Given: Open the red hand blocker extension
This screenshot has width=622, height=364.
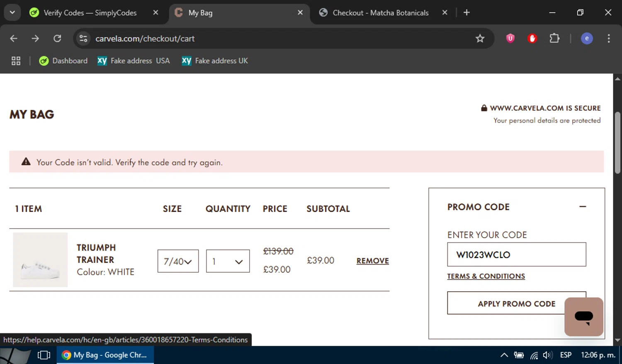Looking at the screenshot, I should [x=532, y=39].
